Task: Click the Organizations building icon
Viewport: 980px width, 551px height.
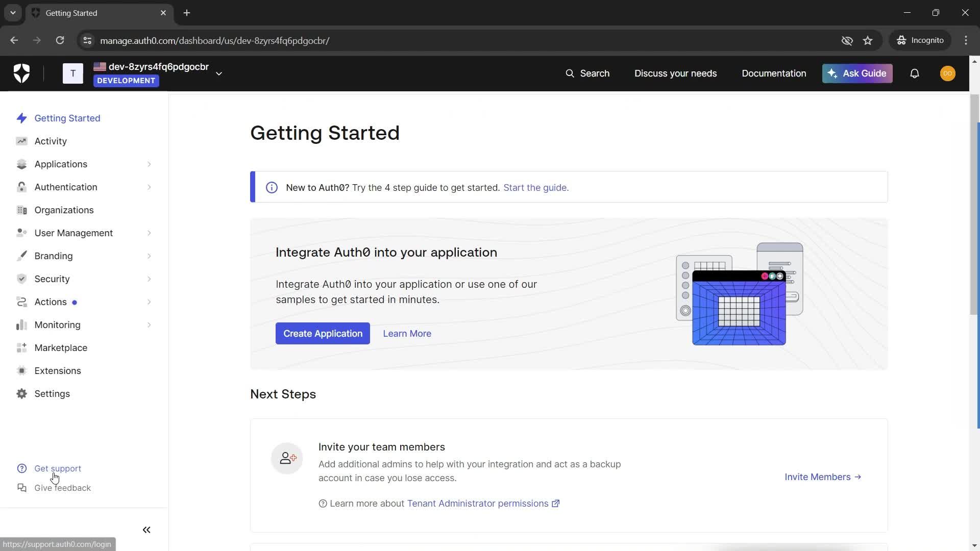Action: click(21, 210)
